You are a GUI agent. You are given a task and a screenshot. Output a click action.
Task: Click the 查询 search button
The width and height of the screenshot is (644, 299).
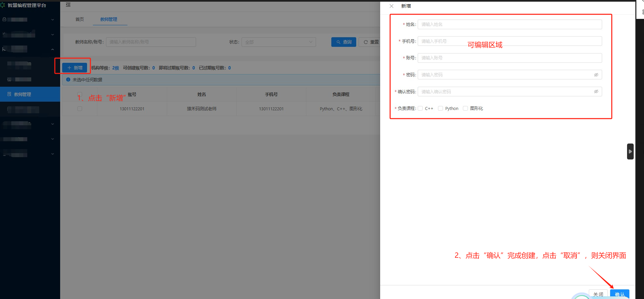[x=344, y=42]
